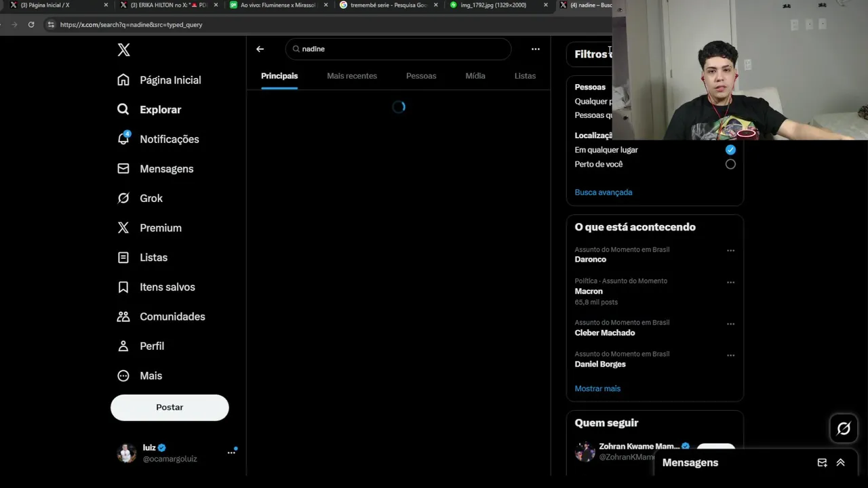Viewport: 868px width, 488px height.
Task: Open more options for Daniel Borges trend
Action: coord(730,355)
